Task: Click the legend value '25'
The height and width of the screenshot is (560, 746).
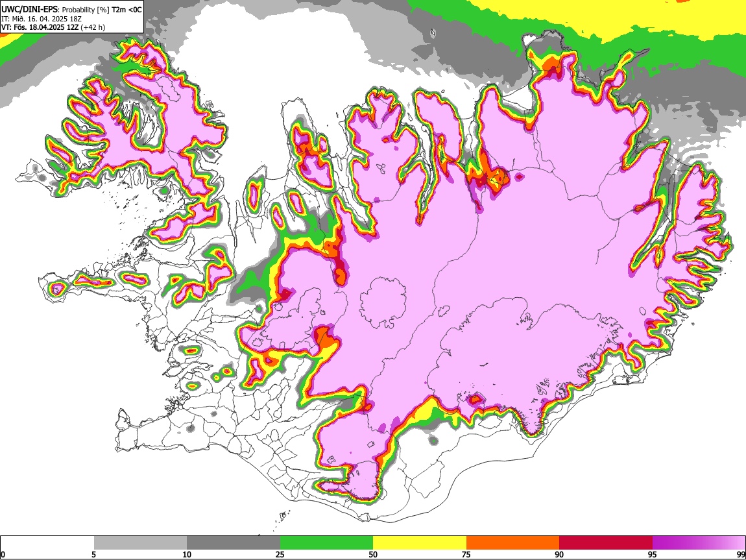Action: [x=280, y=554]
